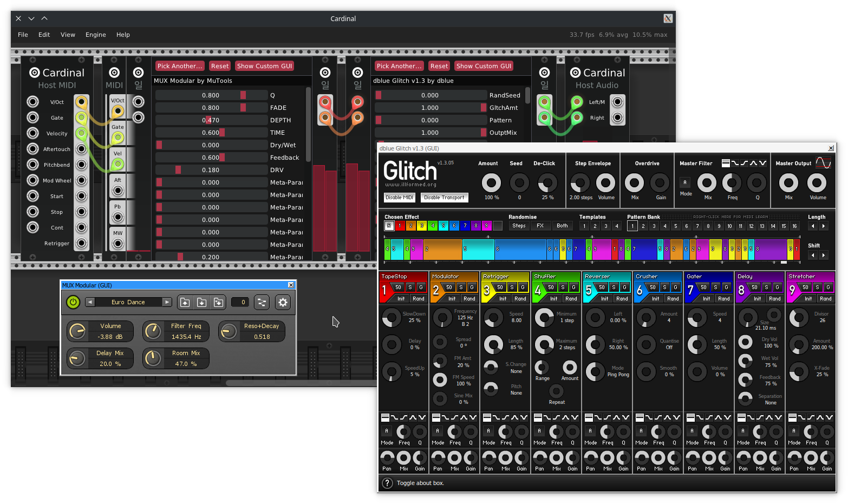Toggle the MUX Modular green power button
848x504 pixels.
pyautogui.click(x=73, y=302)
